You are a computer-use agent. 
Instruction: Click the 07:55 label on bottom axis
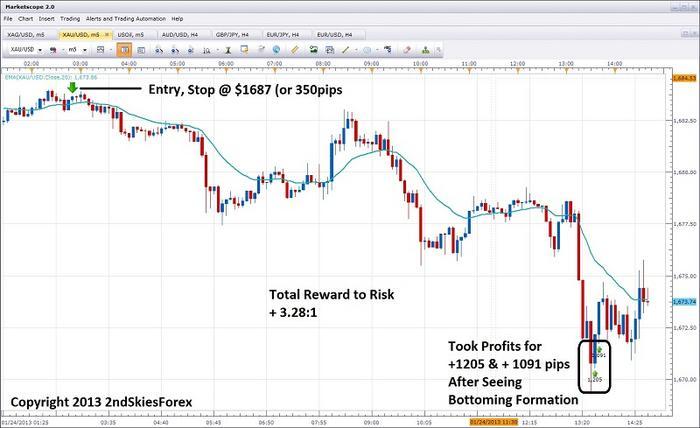[x=319, y=422]
